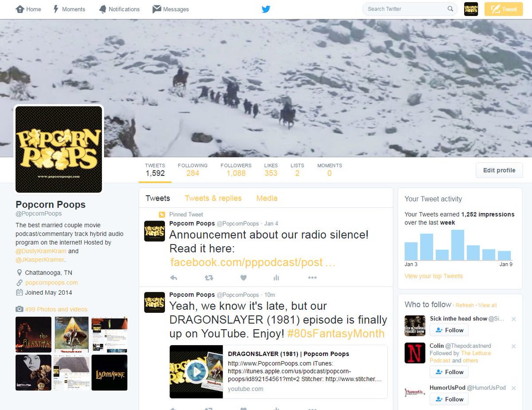
Task: Click the Twitter bird logo
Action: 266,9
